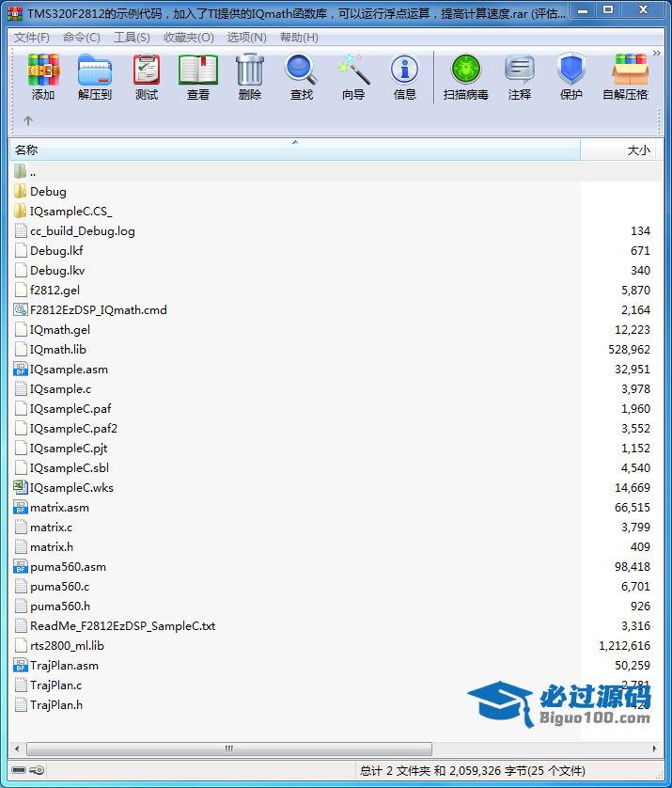Select the IQsampleC.wks spreadsheet icon

point(20,487)
